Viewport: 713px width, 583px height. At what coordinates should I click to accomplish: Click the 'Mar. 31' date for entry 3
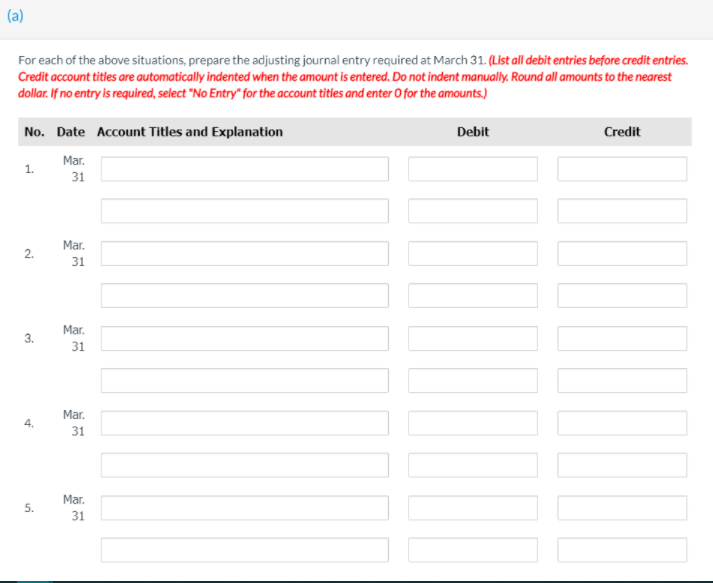click(74, 338)
